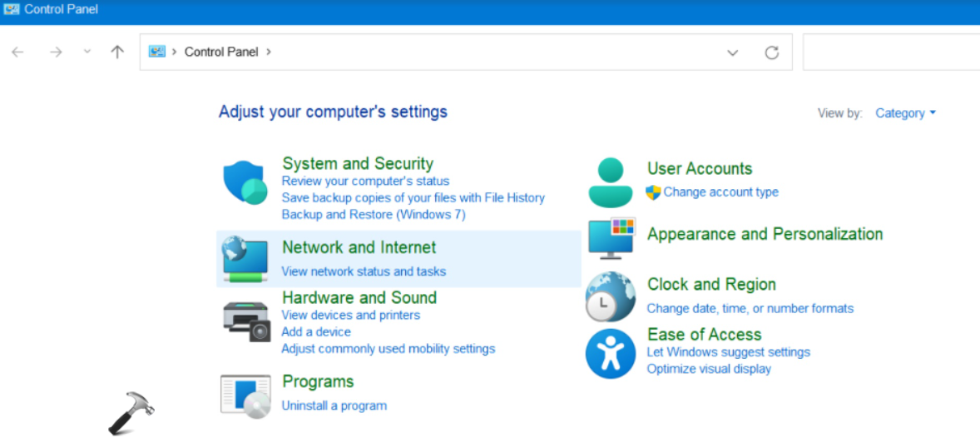980x443 pixels.
Task: Click in the Control Panel search box
Action: click(x=890, y=52)
